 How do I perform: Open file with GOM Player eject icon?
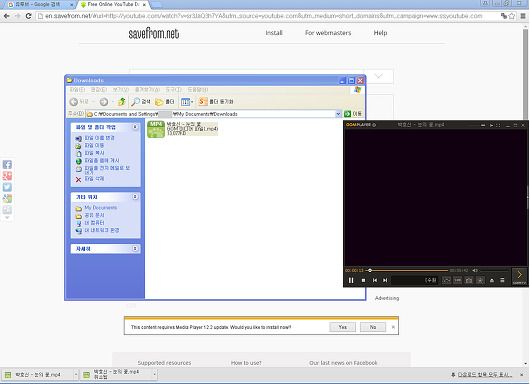[x=492, y=280]
